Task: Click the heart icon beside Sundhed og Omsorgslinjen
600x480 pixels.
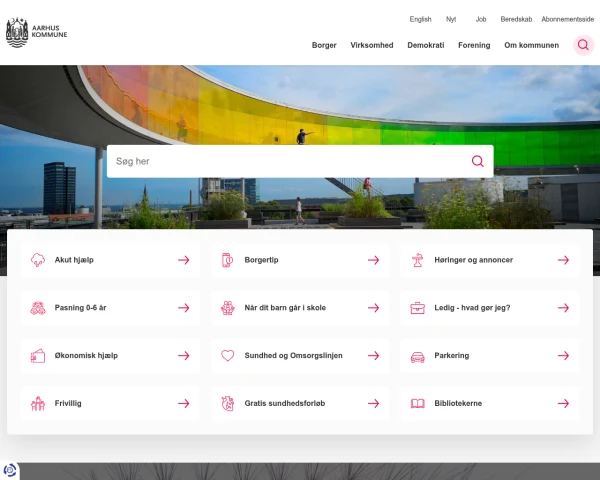Action: point(227,356)
